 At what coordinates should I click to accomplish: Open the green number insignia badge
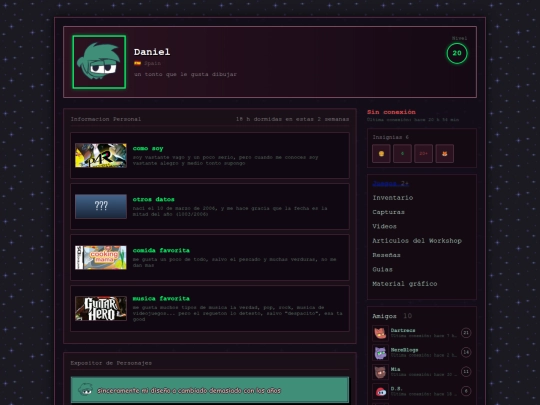402,154
